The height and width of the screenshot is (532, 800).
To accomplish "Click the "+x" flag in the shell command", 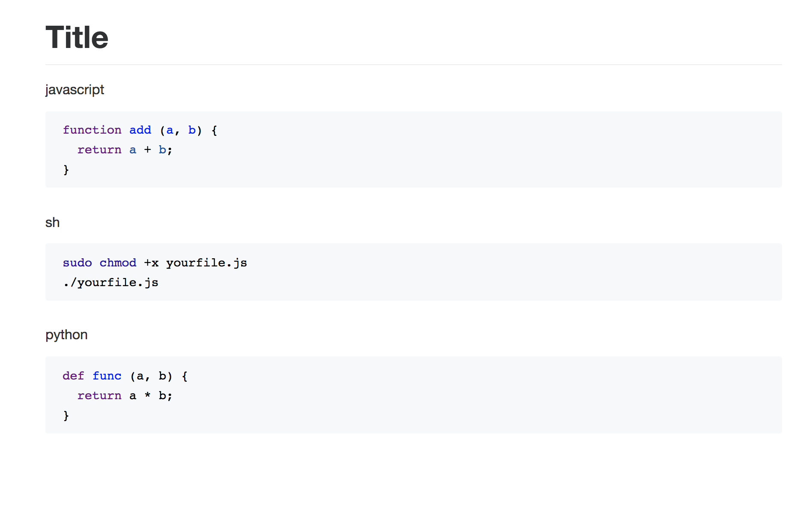I will click(x=151, y=263).
